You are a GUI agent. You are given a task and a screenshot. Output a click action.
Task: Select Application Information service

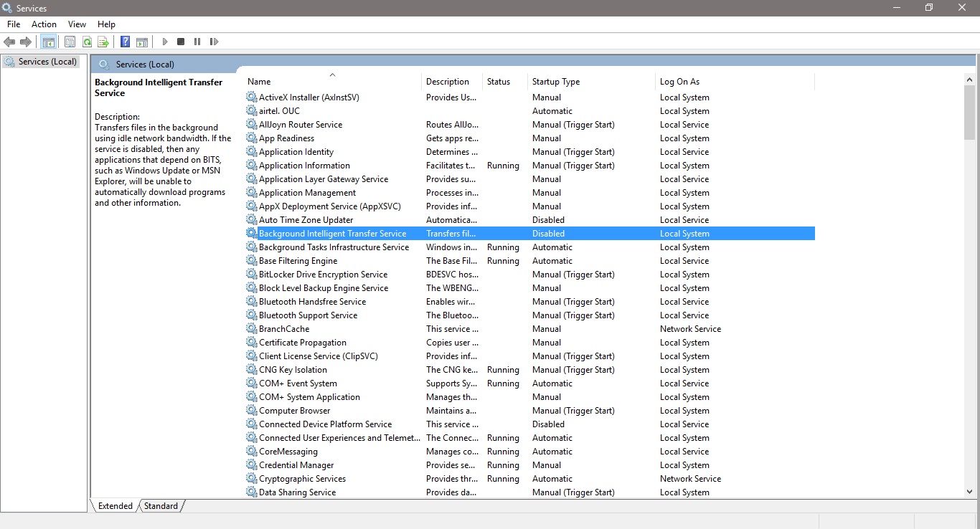pos(304,166)
